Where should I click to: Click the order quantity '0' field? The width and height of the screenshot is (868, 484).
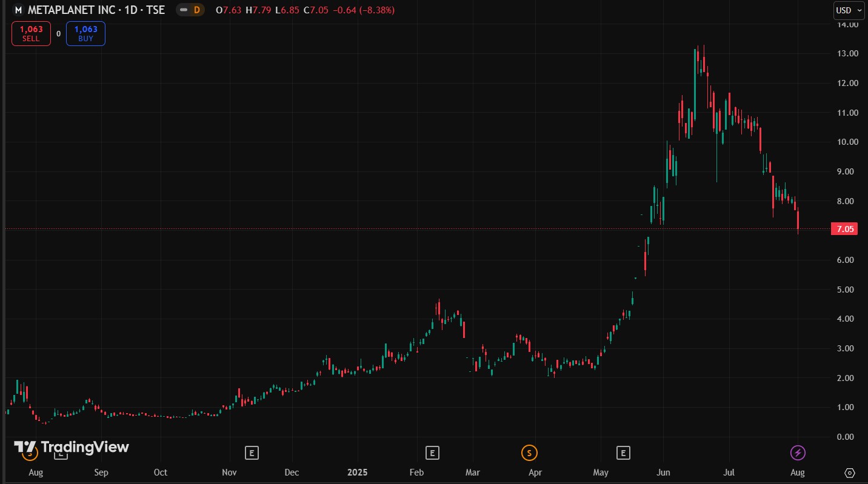coord(58,34)
